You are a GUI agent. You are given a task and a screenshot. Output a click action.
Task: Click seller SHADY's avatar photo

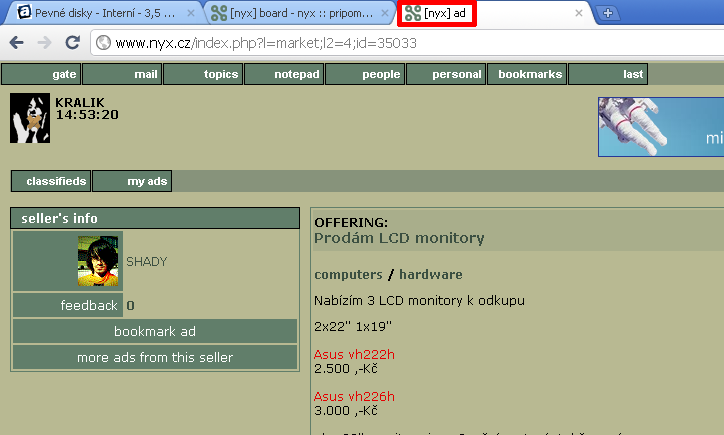click(x=98, y=261)
